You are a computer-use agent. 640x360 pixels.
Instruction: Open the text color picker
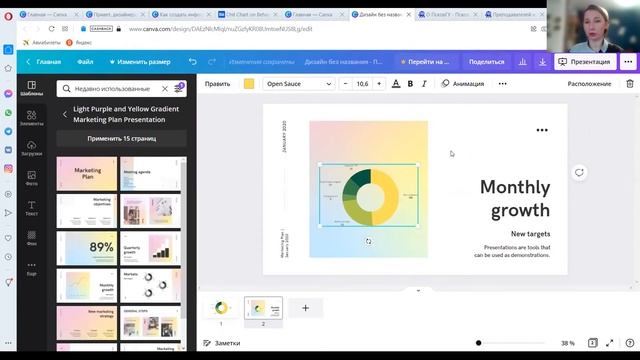tap(396, 84)
